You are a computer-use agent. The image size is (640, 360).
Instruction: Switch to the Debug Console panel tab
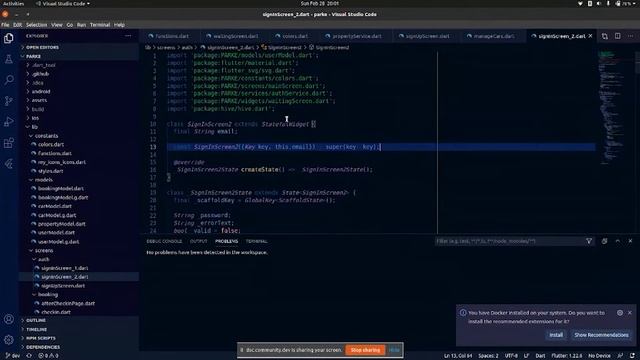(x=164, y=241)
